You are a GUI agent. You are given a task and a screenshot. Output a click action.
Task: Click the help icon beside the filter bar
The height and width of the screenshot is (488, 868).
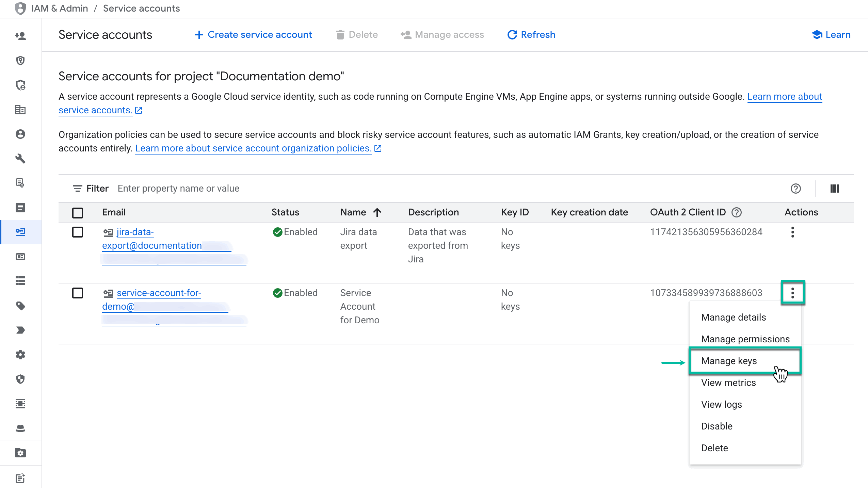point(795,188)
